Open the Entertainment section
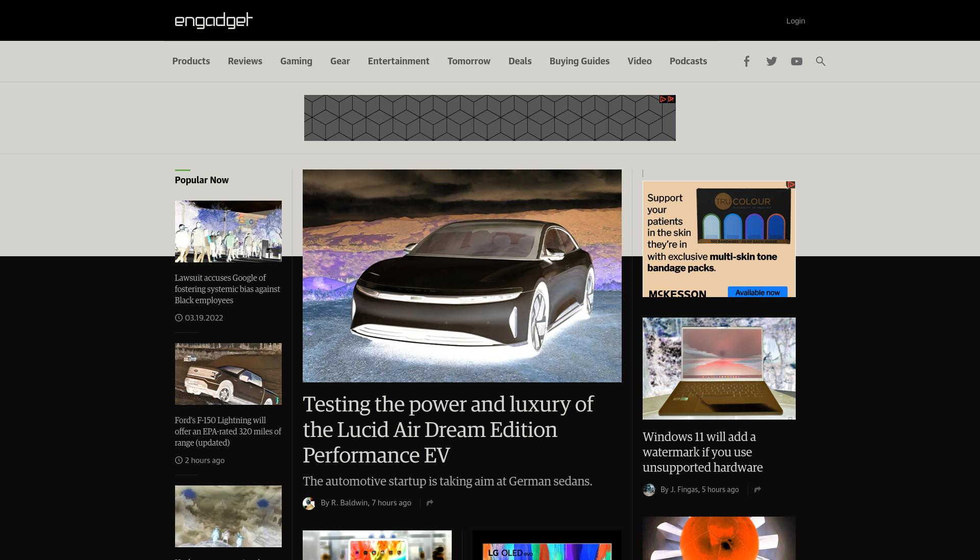Image resolution: width=980 pixels, height=560 pixels. pos(399,61)
